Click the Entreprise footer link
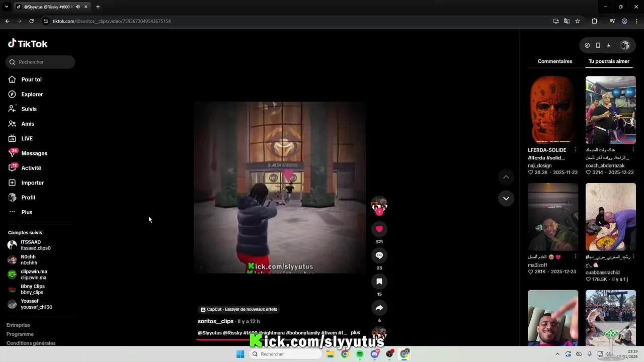The height and width of the screenshot is (362, 644). (x=18, y=325)
